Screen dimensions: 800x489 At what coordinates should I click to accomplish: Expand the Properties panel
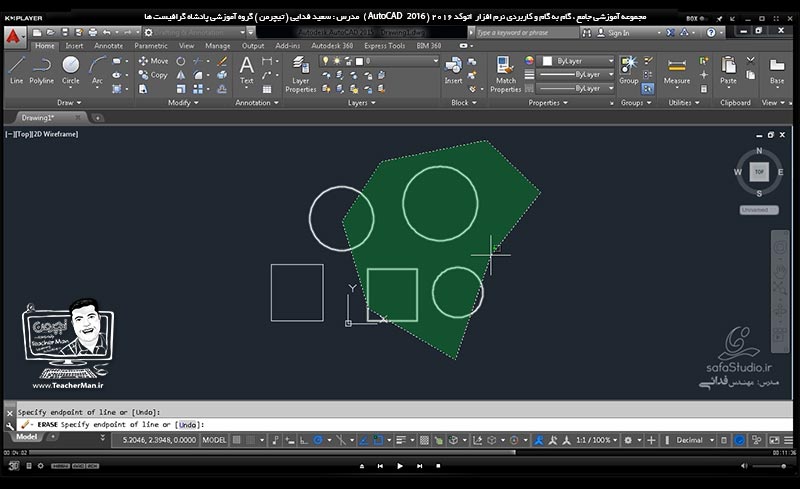pyautogui.click(x=548, y=103)
